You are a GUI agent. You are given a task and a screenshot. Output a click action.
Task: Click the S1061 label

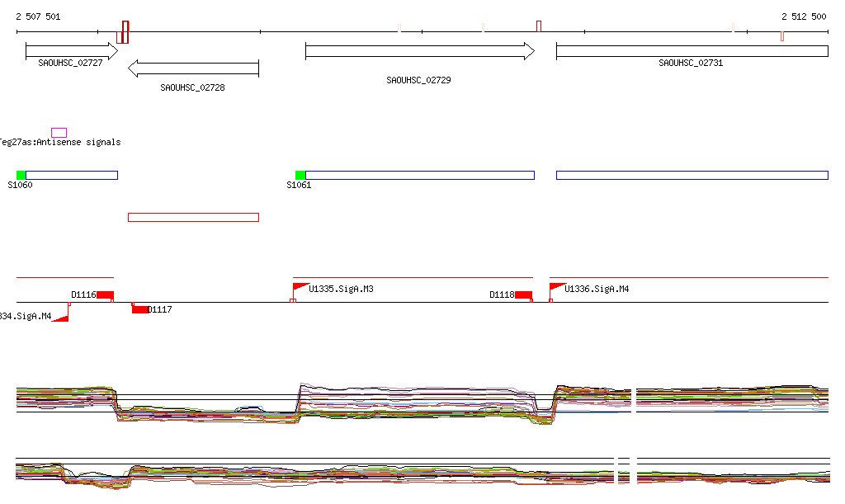[299, 185]
